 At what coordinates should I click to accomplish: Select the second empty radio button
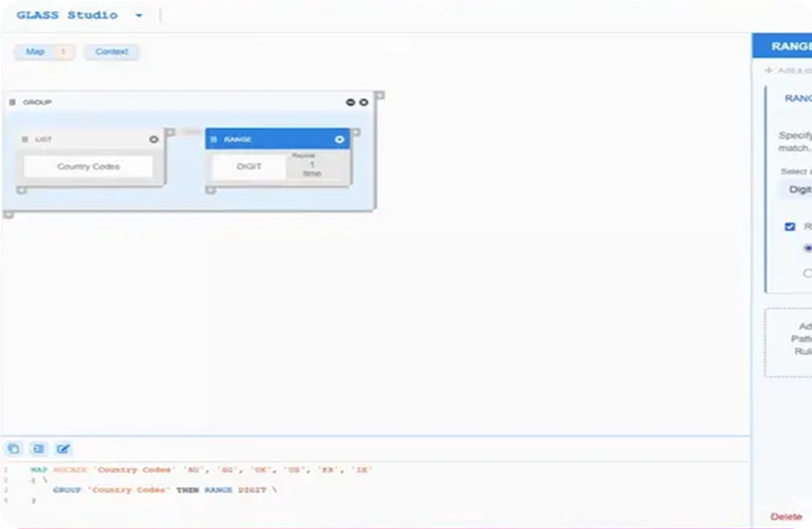coord(808,273)
